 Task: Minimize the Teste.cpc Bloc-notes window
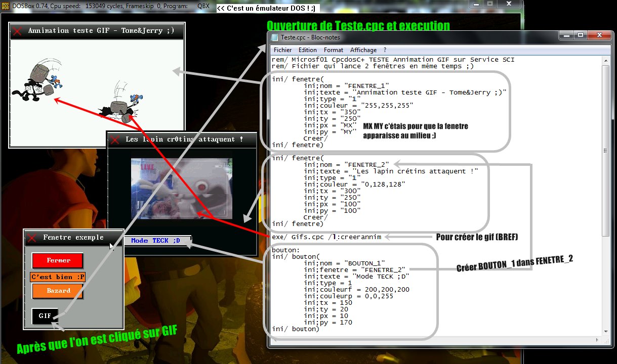[567, 35]
